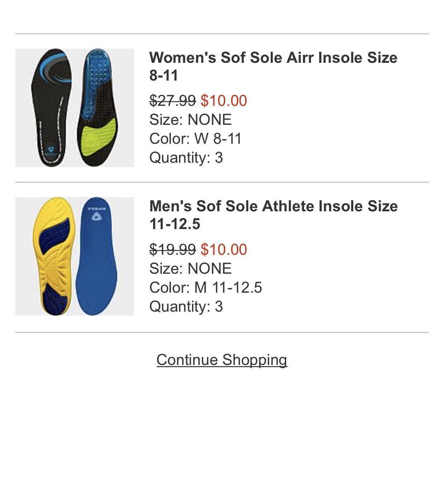Click Size: NONE under the men's insole
The width and height of the screenshot is (444, 504).
[x=190, y=269]
